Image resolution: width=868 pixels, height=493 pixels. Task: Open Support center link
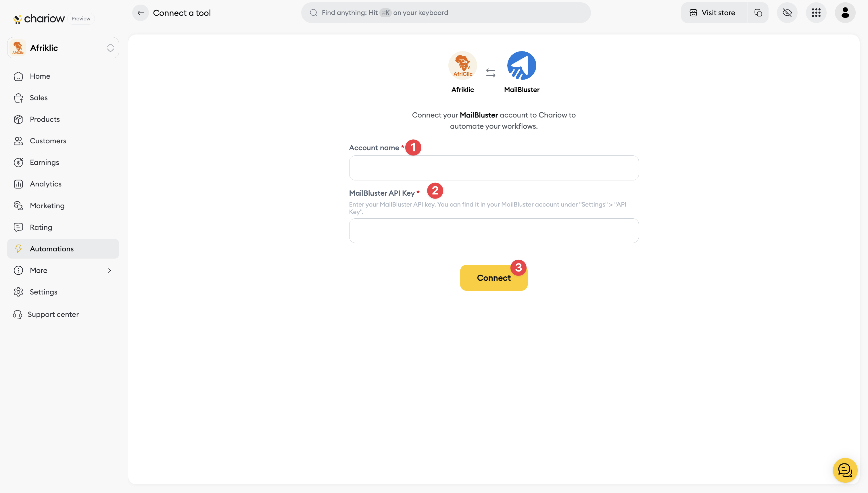click(x=53, y=314)
